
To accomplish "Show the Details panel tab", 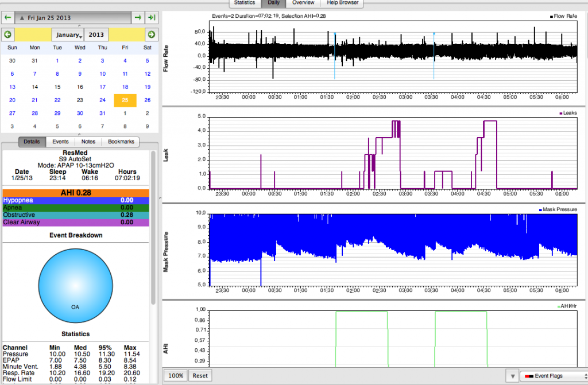I will (32, 142).
